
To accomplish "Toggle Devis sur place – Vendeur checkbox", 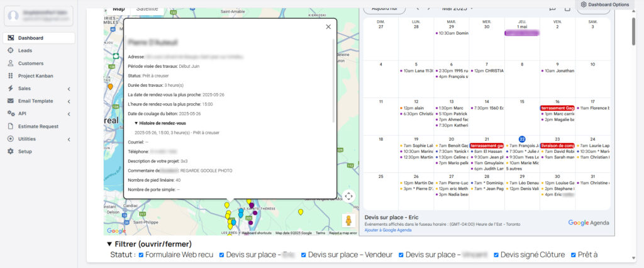I will [x=304, y=255].
